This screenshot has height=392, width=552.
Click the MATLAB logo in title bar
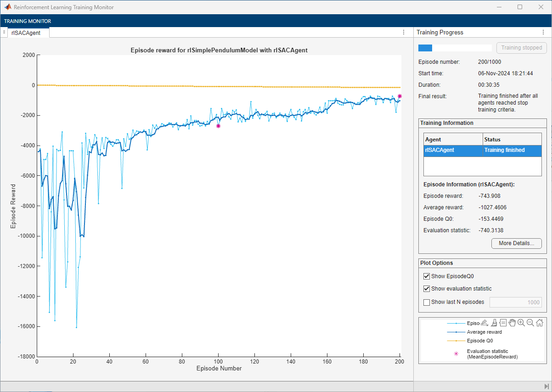click(8, 7)
